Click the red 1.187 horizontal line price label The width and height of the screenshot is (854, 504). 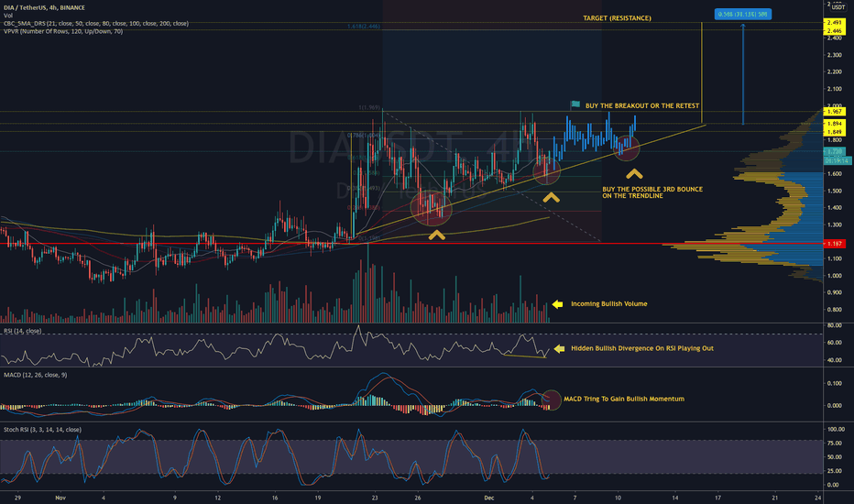click(835, 244)
